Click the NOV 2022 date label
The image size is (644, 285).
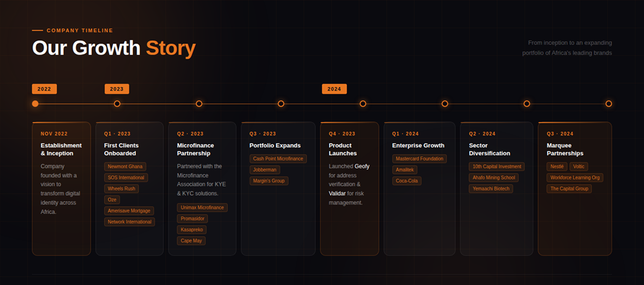(54, 134)
